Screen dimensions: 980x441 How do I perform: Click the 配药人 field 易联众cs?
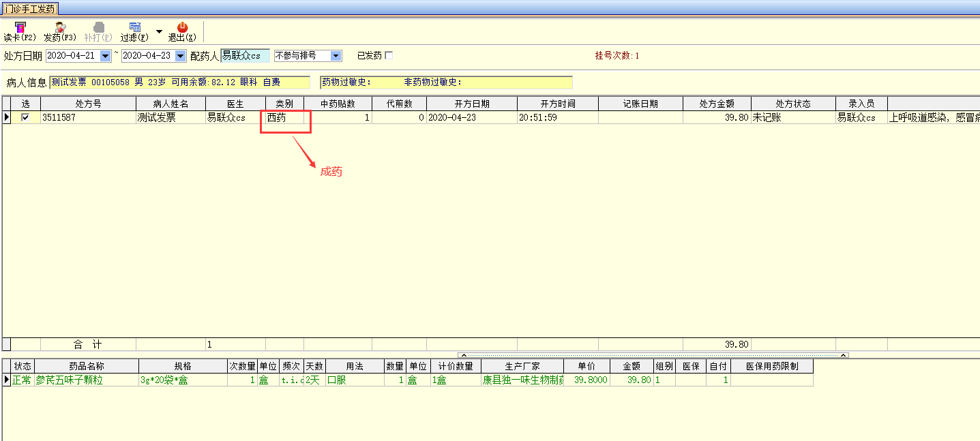(245, 56)
